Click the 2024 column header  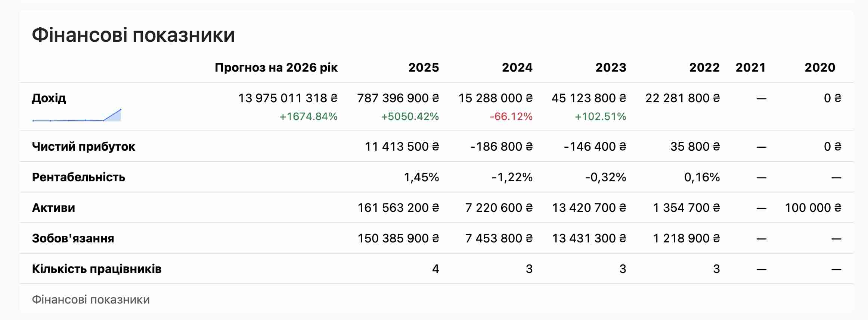[x=517, y=68]
